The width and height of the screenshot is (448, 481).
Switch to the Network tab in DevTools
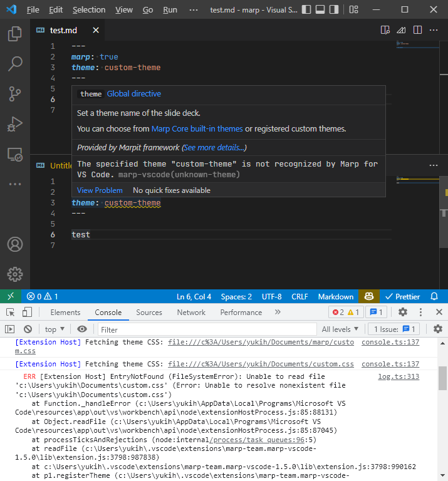(x=191, y=313)
